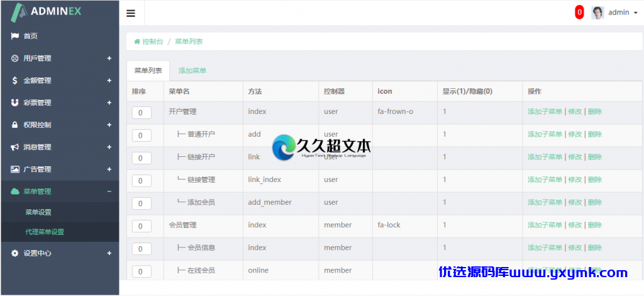This screenshot has height=296, width=644.
Task: Click the AdminEx logo
Action: [46, 13]
